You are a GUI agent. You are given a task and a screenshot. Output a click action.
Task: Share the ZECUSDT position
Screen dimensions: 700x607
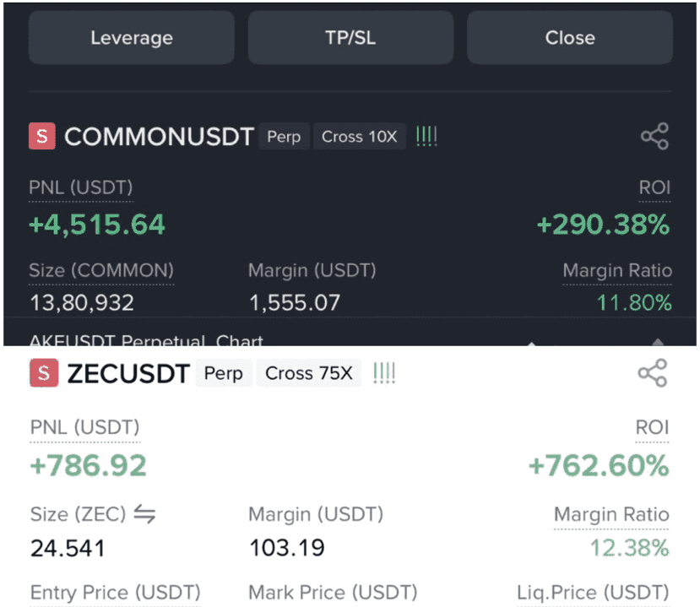tap(652, 372)
